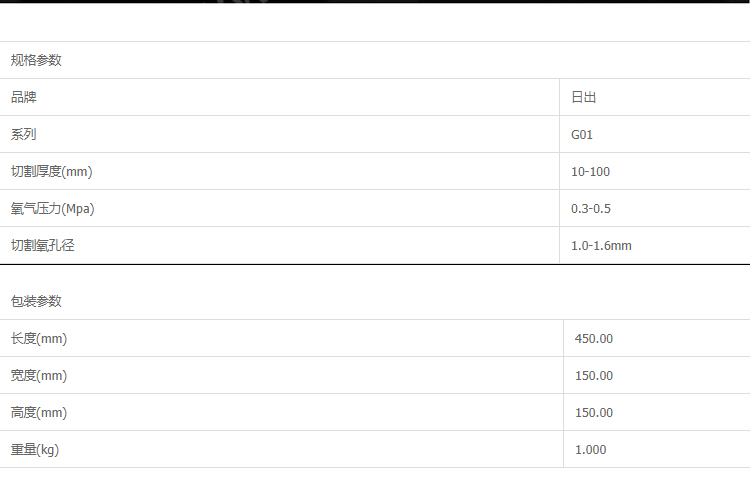The height and width of the screenshot is (499, 750).
Task: Click the 规格参数 section heading
Action: coord(36,60)
